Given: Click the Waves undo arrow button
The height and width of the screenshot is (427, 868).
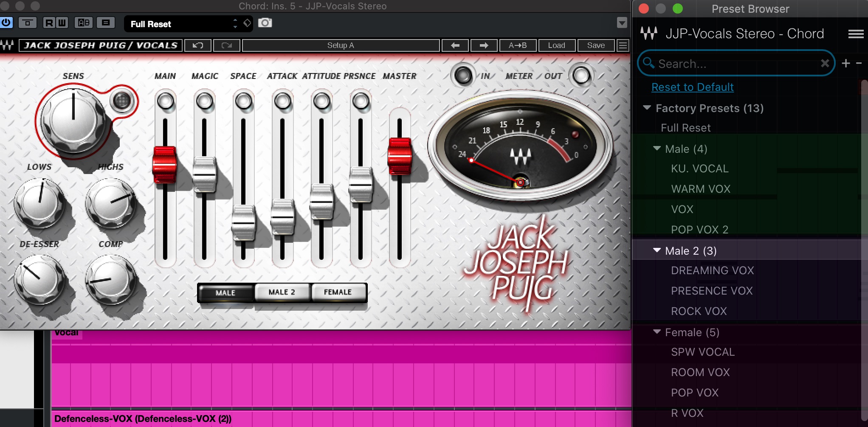Looking at the screenshot, I should [x=198, y=45].
